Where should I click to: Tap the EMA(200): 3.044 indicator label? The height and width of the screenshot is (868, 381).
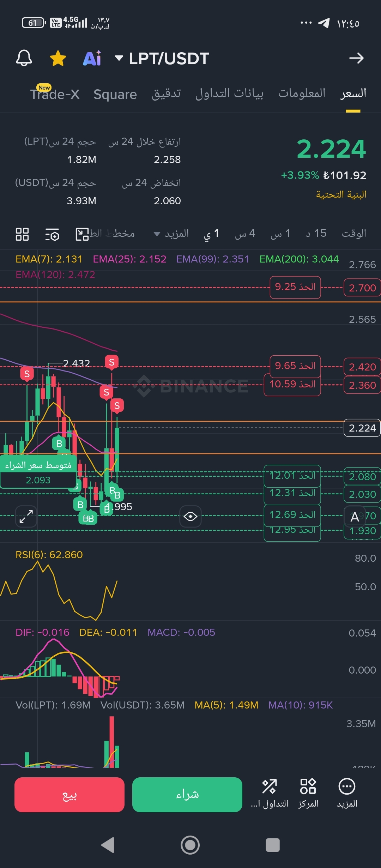point(299,259)
